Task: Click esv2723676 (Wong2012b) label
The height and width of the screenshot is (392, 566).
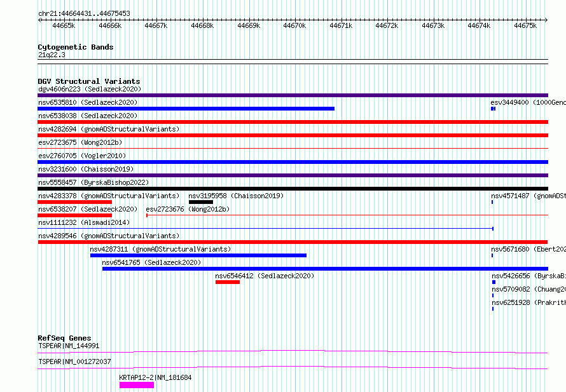Action: coord(188,209)
